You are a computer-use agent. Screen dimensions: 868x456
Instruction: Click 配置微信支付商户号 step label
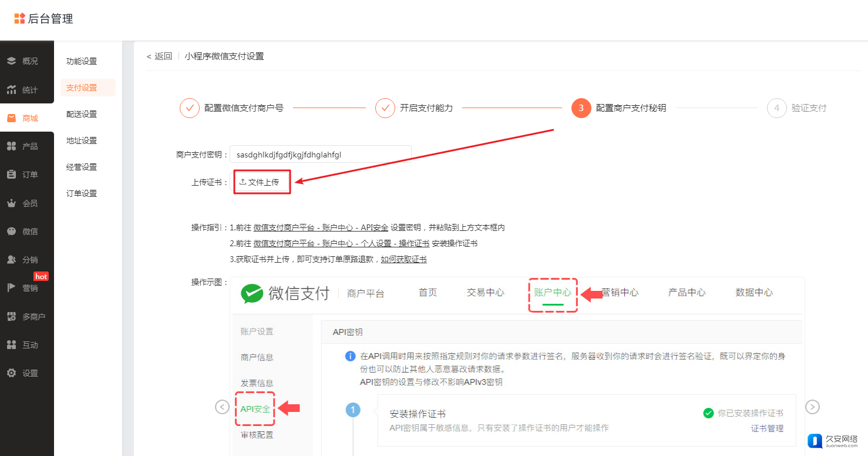coord(244,108)
